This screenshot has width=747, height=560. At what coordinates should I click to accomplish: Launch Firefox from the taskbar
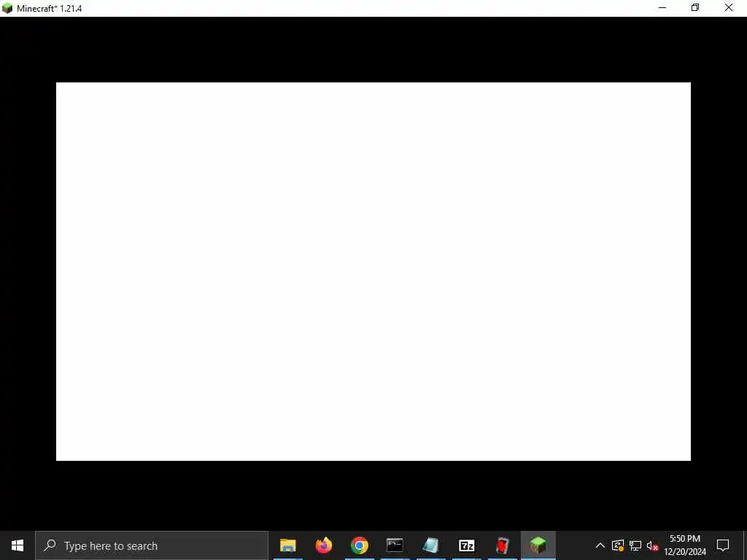(323, 545)
